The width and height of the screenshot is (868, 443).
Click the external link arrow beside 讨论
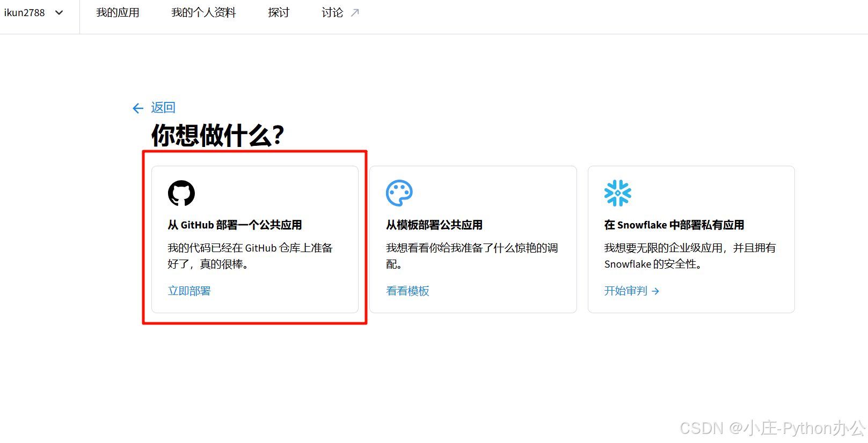[x=355, y=12]
